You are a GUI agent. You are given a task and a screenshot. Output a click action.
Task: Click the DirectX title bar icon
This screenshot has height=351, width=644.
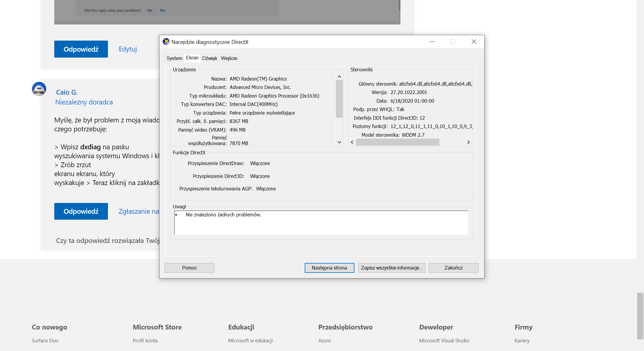click(x=166, y=42)
